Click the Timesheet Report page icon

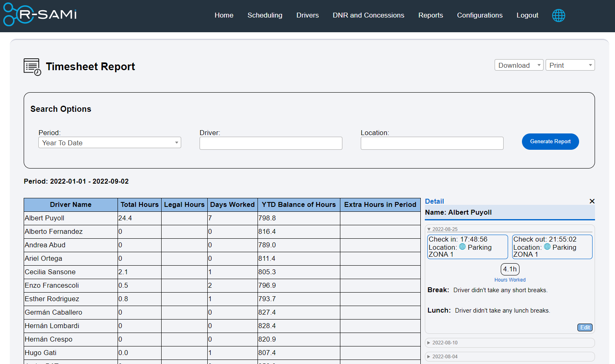tap(32, 66)
